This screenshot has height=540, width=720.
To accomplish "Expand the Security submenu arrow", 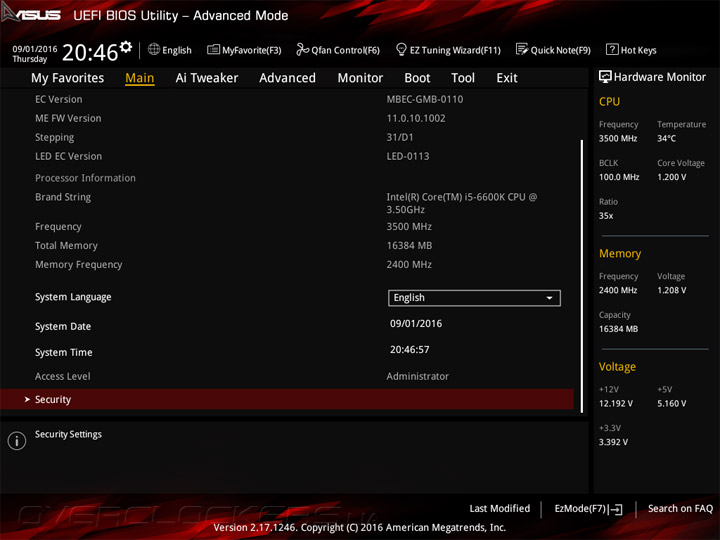I will (27, 399).
